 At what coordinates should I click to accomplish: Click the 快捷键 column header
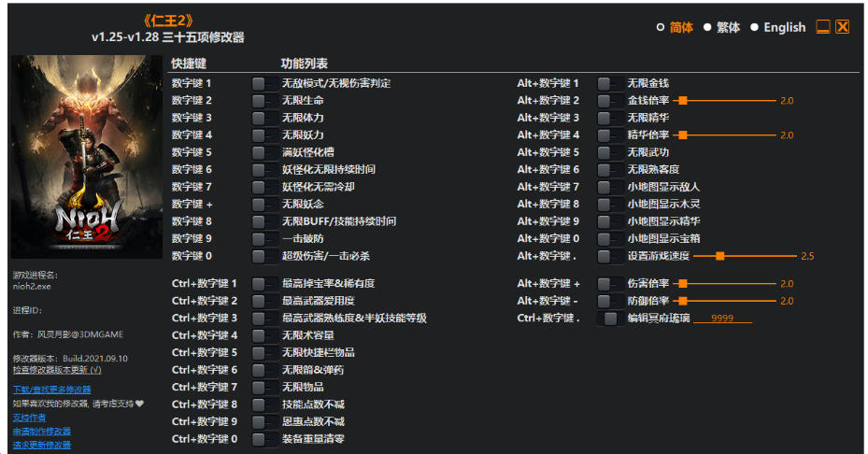189,64
